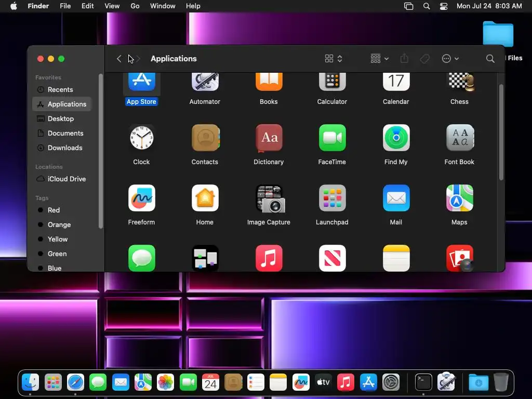Filter by the Yellow tag
Viewport: 532px width, 399px height.
62,239
